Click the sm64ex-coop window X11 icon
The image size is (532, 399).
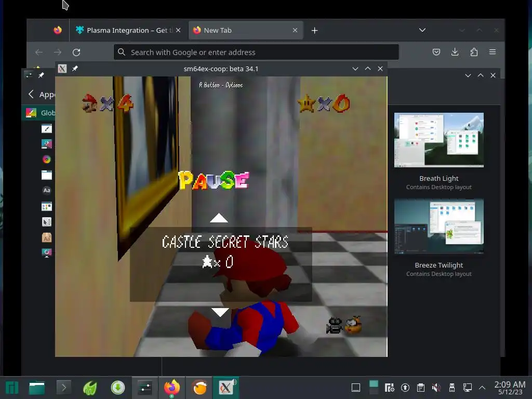62,69
